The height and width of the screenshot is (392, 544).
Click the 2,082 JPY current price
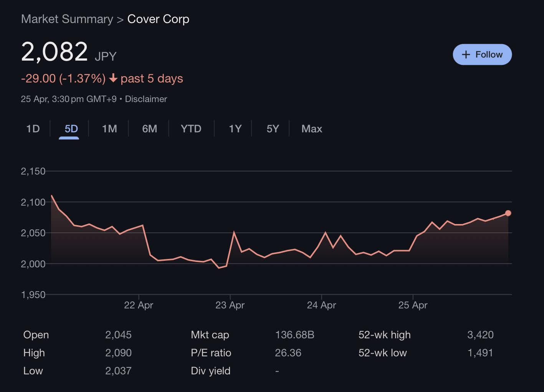pos(55,52)
